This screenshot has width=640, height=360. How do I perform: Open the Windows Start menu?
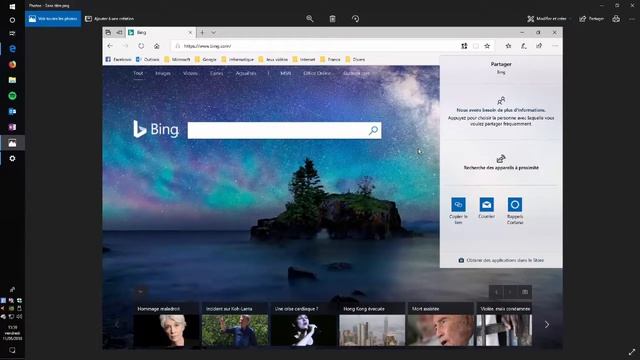[12, 7]
